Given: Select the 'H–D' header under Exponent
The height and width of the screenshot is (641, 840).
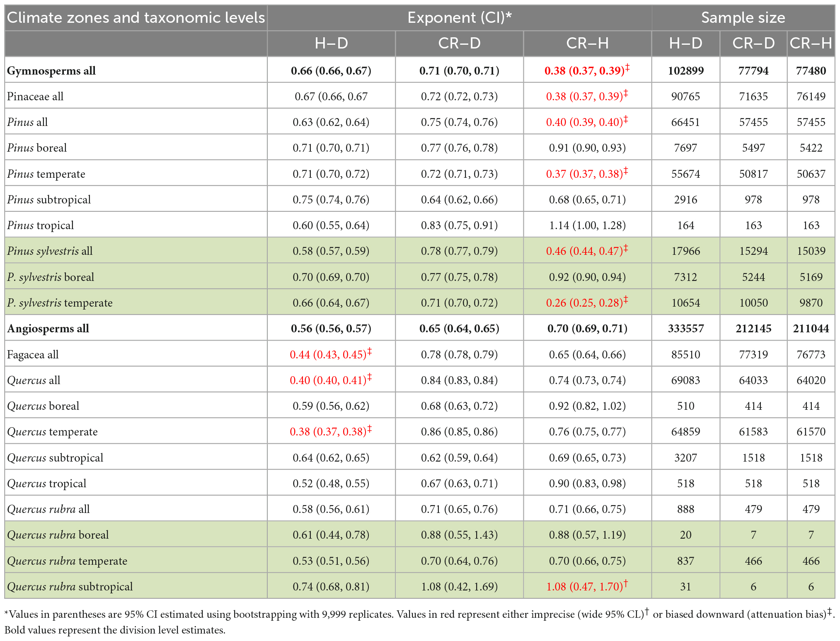Looking at the screenshot, I should [331, 44].
